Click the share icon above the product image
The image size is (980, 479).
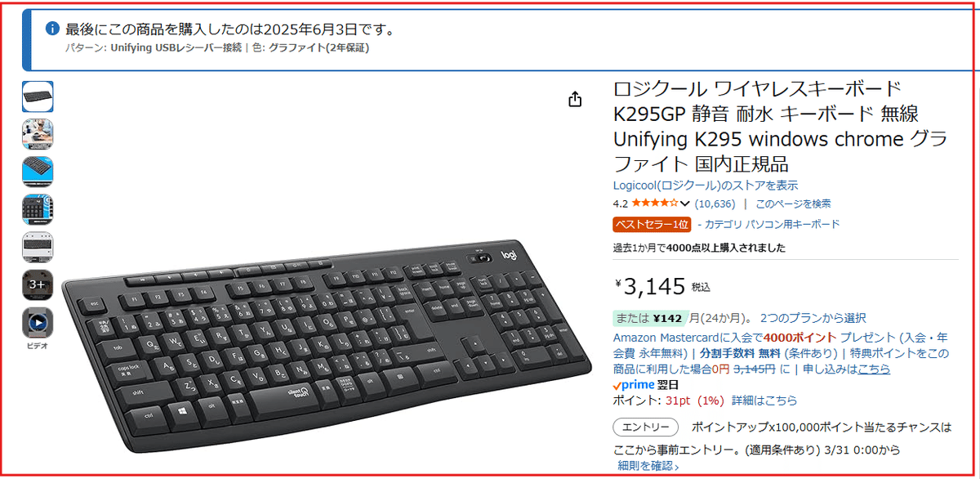pos(575,100)
